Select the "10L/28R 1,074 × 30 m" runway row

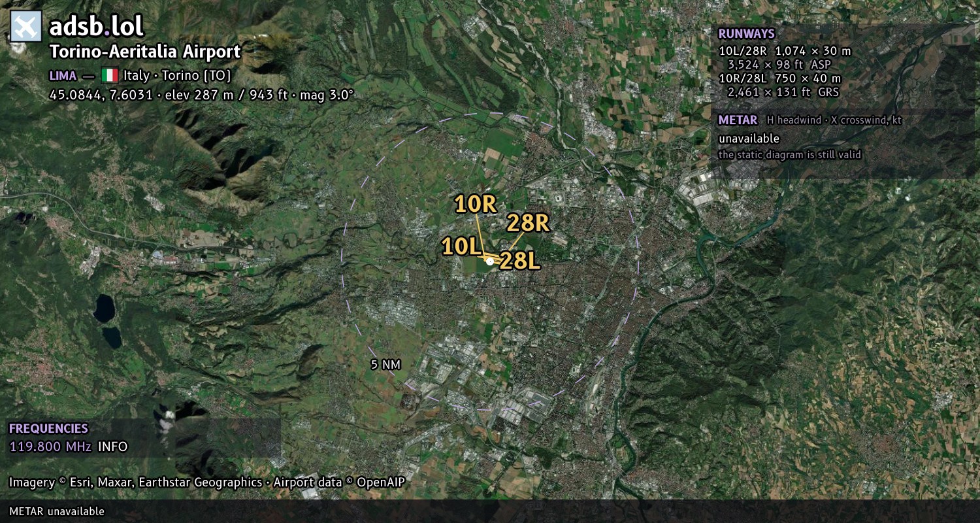click(785, 51)
